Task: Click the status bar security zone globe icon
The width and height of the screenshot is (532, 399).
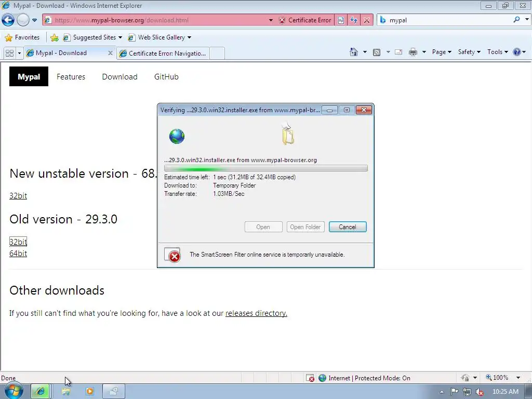Action: pos(322,378)
